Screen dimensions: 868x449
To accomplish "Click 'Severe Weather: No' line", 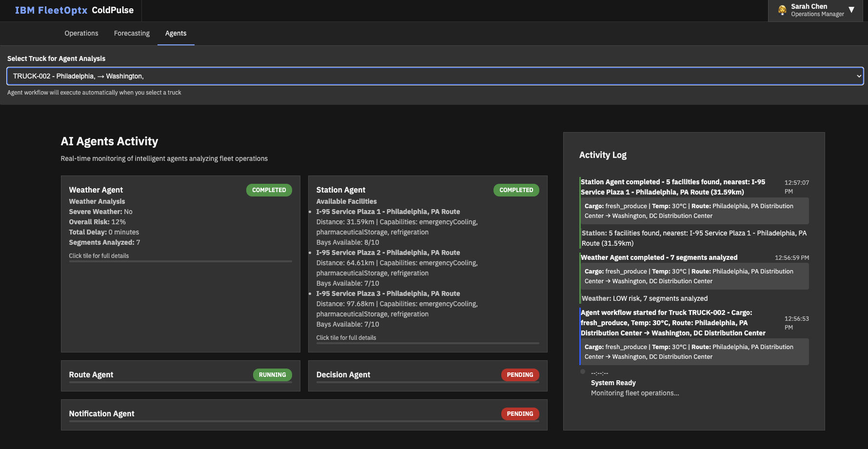I will point(101,212).
